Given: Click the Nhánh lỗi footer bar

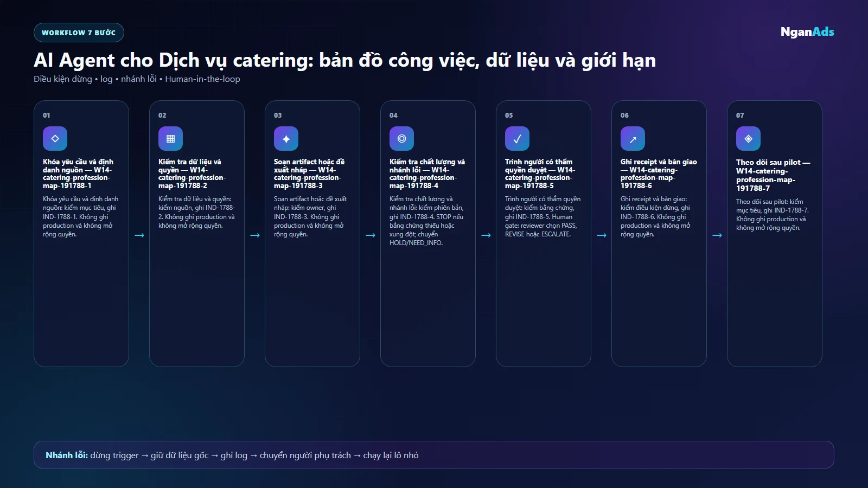Looking at the screenshot, I should click(x=434, y=454).
